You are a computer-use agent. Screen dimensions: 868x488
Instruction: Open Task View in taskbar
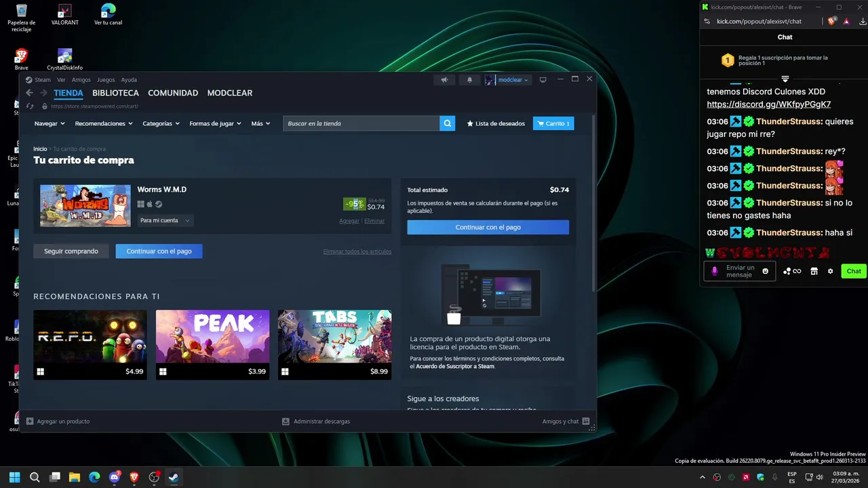55,477
